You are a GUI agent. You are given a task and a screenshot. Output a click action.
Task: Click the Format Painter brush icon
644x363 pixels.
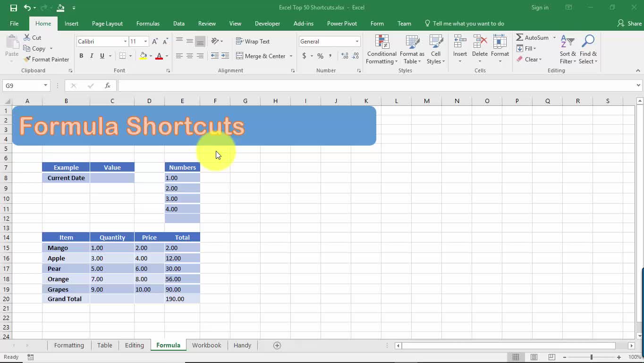pyautogui.click(x=27, y=59)
